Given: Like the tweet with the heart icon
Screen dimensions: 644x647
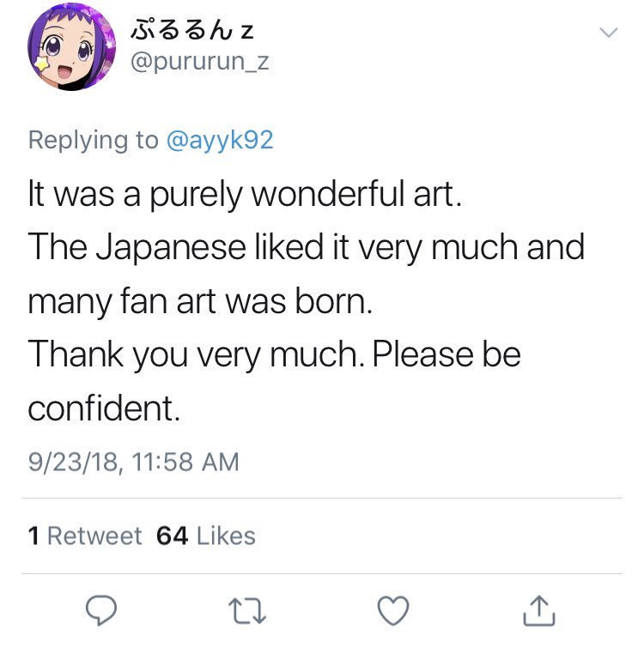Looking at the screenshot, I should click(x=393, y=611).
